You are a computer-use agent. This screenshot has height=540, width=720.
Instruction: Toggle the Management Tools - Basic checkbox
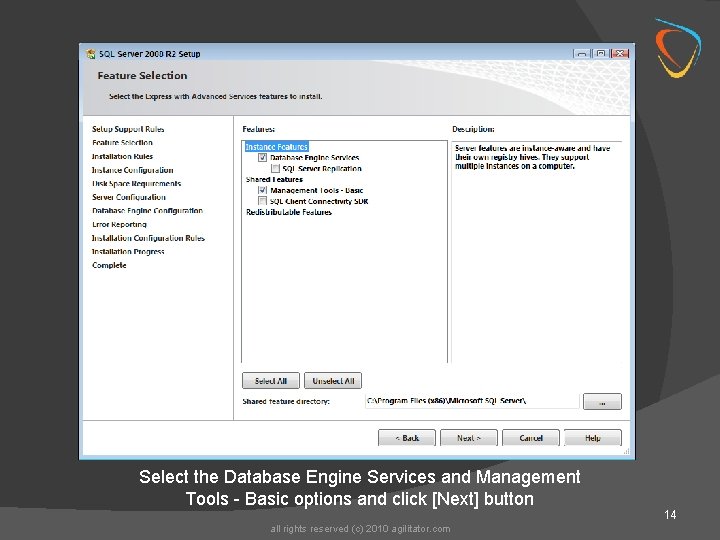pos(262,190)
